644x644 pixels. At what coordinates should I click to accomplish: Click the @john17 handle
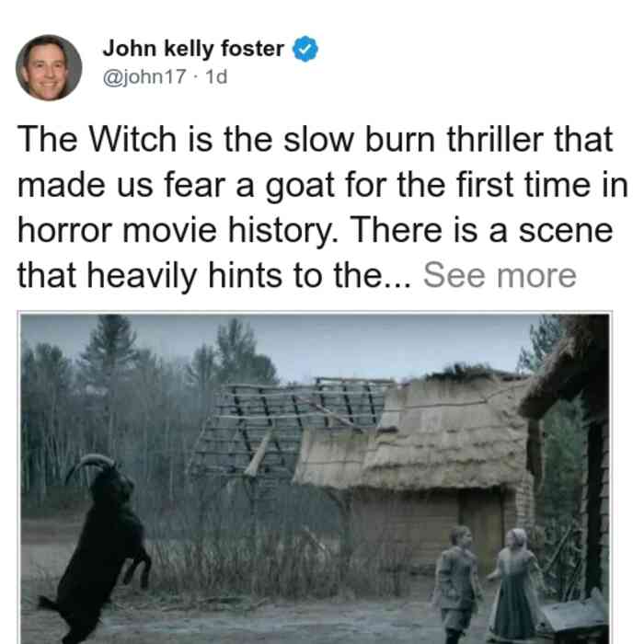[x=144, y=76]
